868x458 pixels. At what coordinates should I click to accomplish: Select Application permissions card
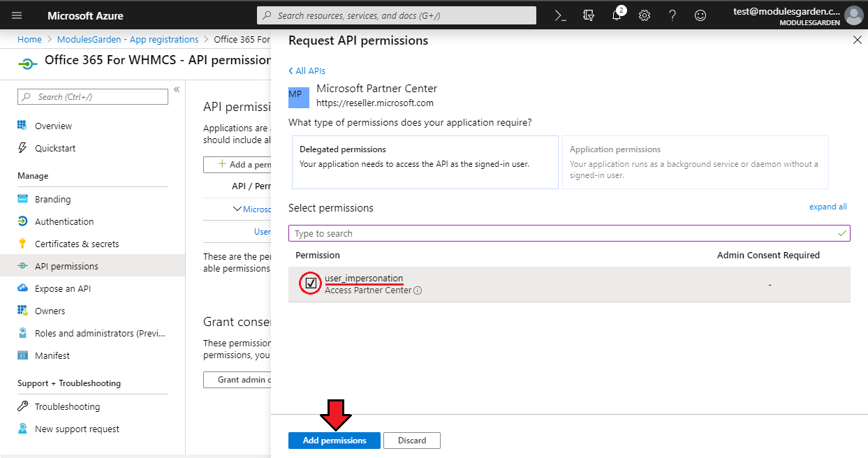[x=696, y=162]
